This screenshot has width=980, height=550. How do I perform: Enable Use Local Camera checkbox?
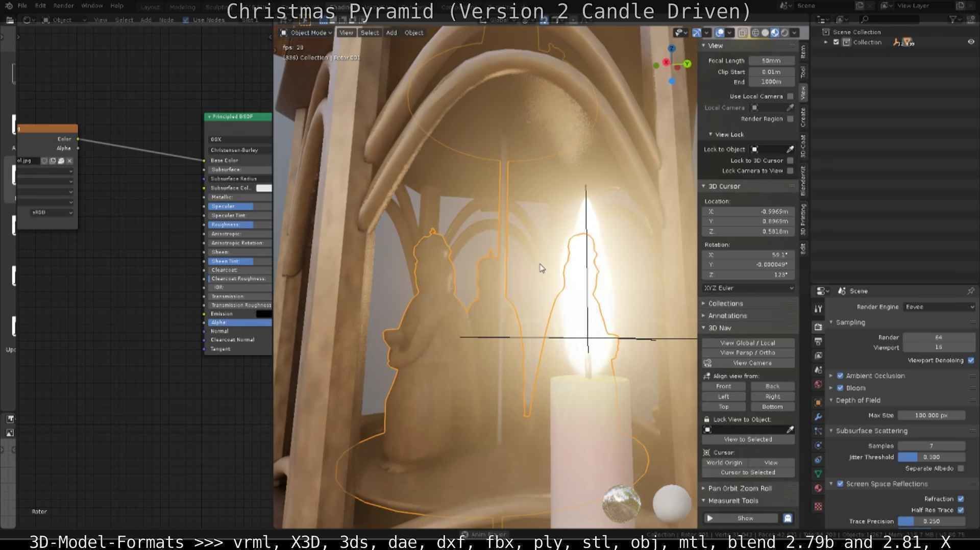pos(790,96)
